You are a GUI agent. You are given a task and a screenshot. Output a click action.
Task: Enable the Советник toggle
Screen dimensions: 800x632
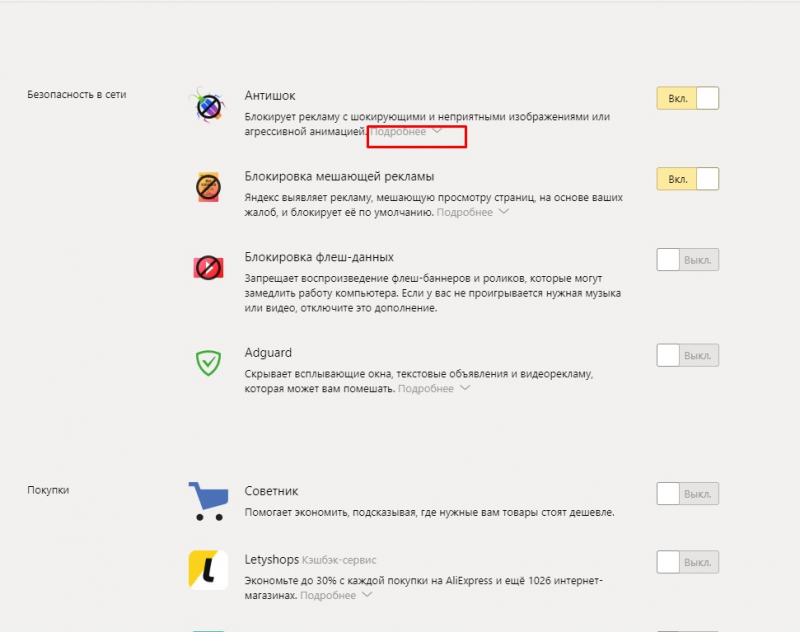click(687, 494)
